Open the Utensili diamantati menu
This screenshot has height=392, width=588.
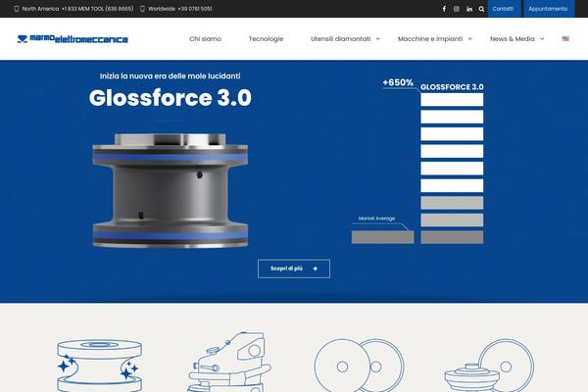[340, 38]
